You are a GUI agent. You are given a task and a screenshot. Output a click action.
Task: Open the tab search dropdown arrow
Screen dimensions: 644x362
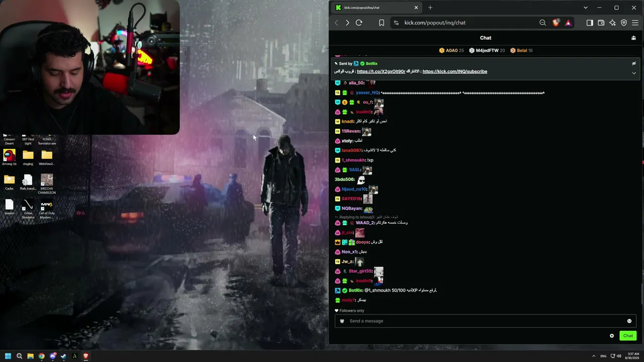click(585, 8)
